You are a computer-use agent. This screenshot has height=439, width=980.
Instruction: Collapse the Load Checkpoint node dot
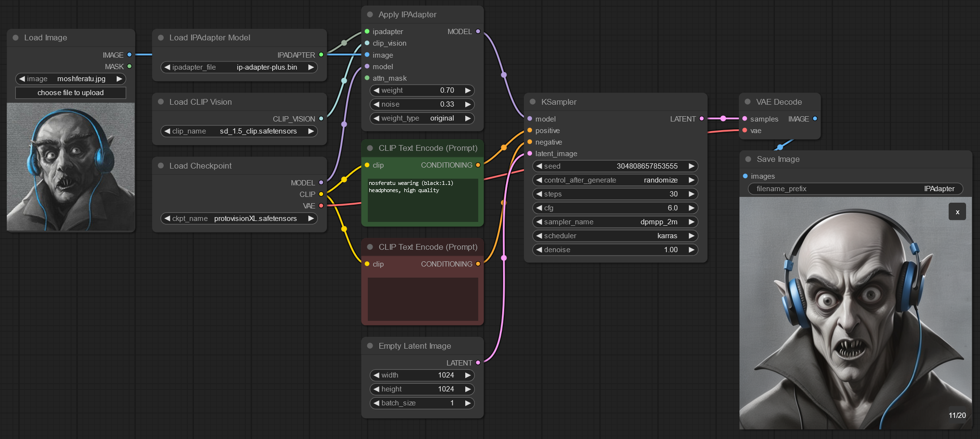pyautogui.click(x=161, y=166)
